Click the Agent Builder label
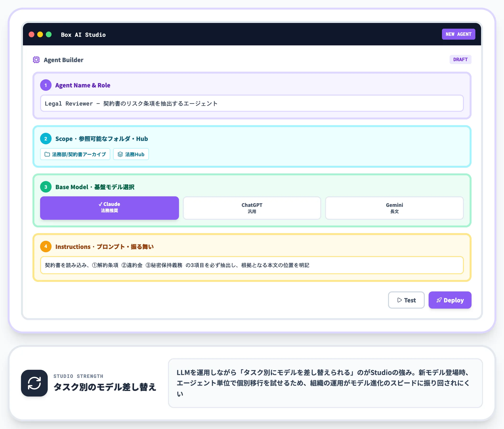The height and width of the screenshot is (429, 504). click(x=63, y=60)
